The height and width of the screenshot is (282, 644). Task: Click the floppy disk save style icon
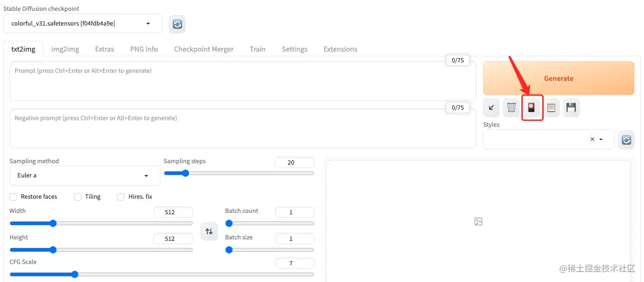click(571, 108)
